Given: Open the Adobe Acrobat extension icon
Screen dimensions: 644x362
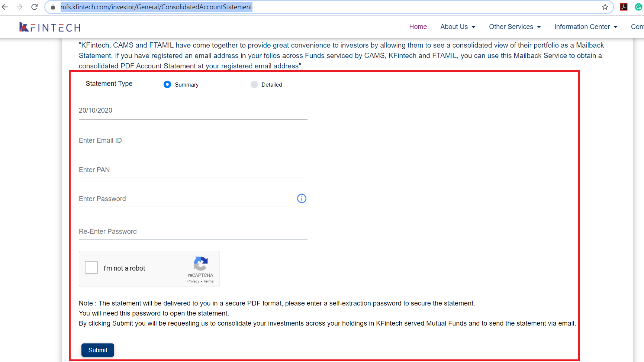Looking at the screenshot, I should (x=624, y=7).
